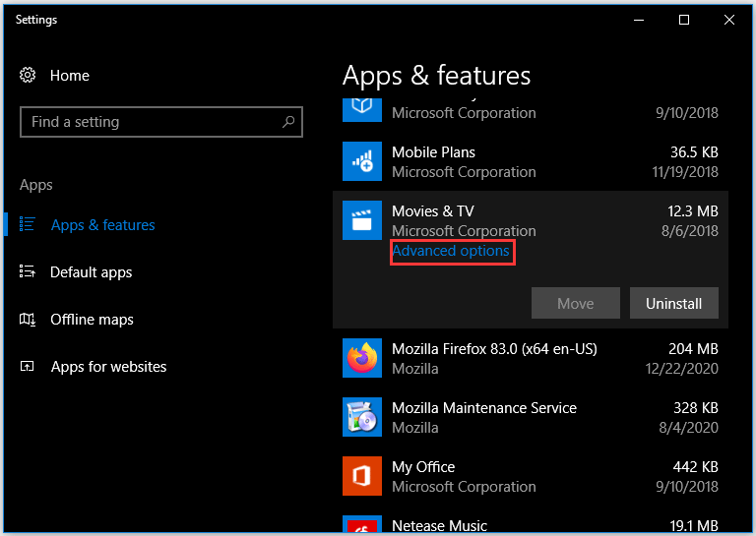The width and height of the screenshot is (756, 536).
Task: Click the 11/19/2018 install date
Action: tap(685, 172)
